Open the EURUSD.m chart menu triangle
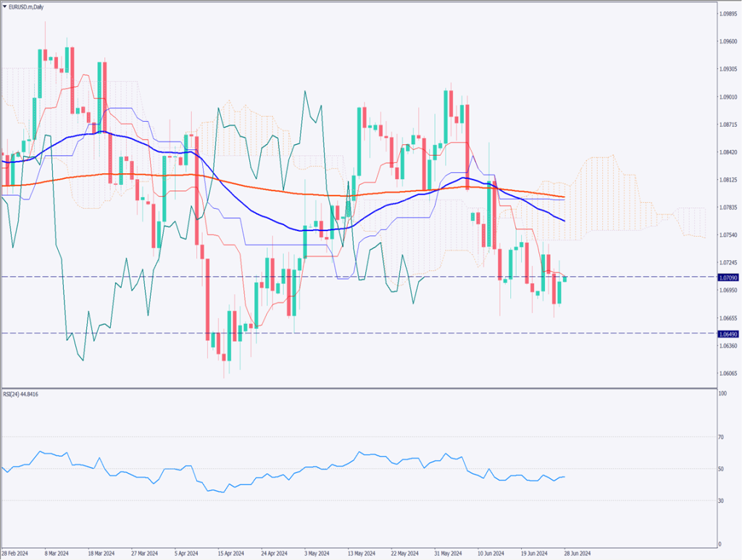This screenshot has width=742, height=560. [x=5, y=6]
